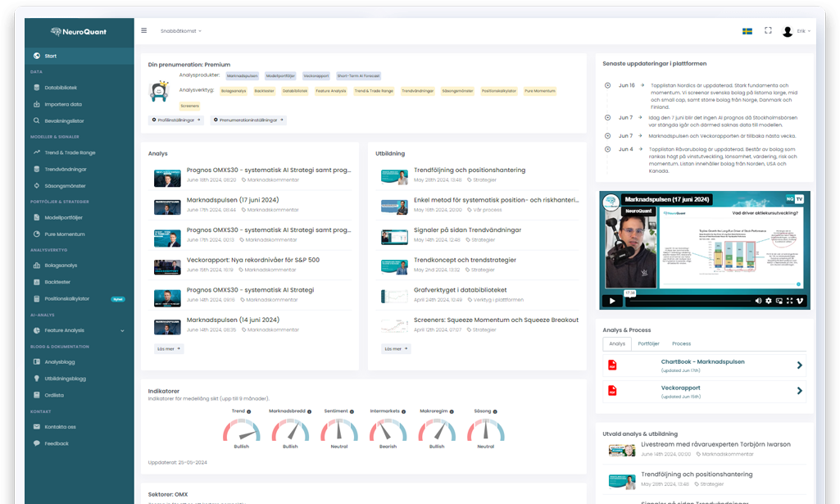Click the Trend indicator info icon

click(248, 411)
